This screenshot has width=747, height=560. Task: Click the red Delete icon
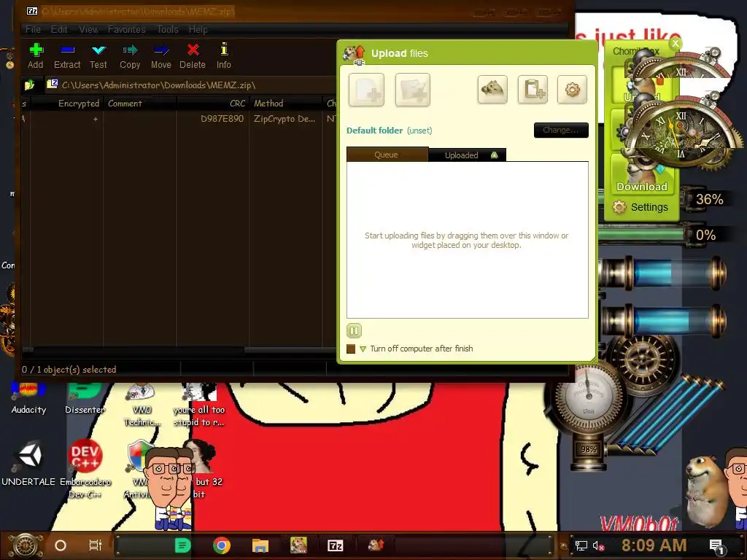(x=193, y=56)
